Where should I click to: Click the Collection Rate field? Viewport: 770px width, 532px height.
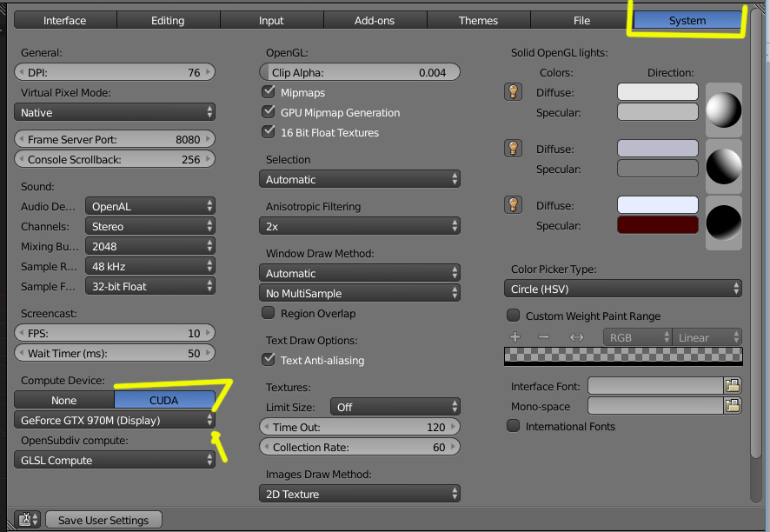[360, 447]
